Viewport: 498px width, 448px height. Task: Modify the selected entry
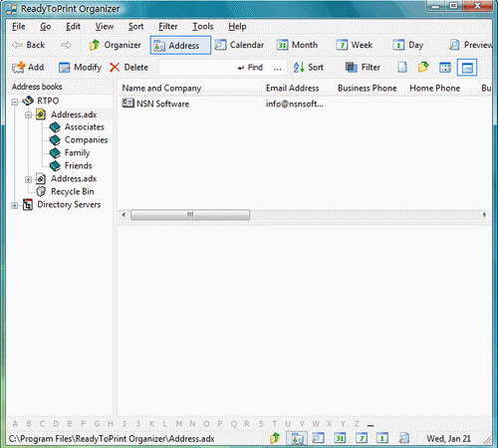pyautogui.click(x=80, y=68)
